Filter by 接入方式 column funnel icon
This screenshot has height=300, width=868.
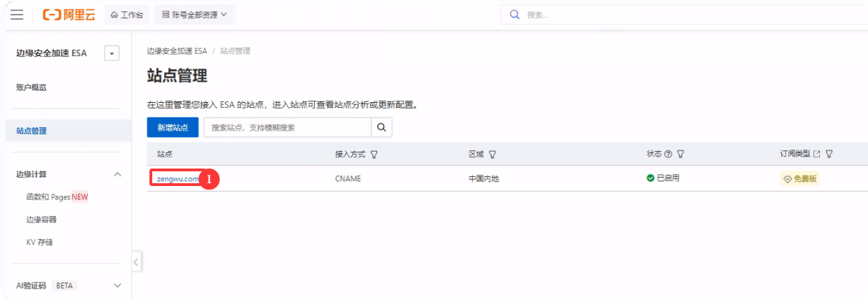click(374, 154)
